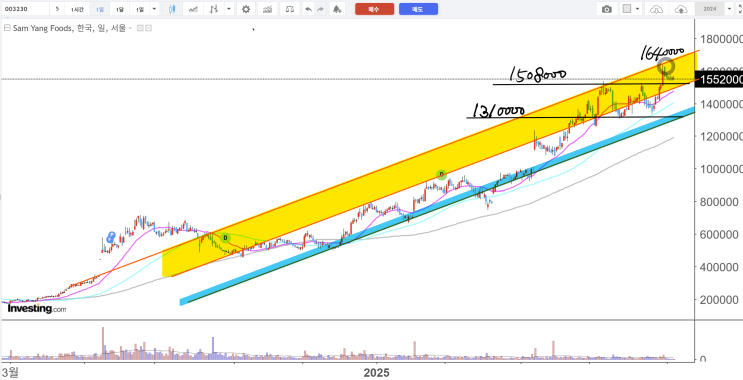Select the 1시간 interval button
743x380 pixels.
(x=77, y=9)
